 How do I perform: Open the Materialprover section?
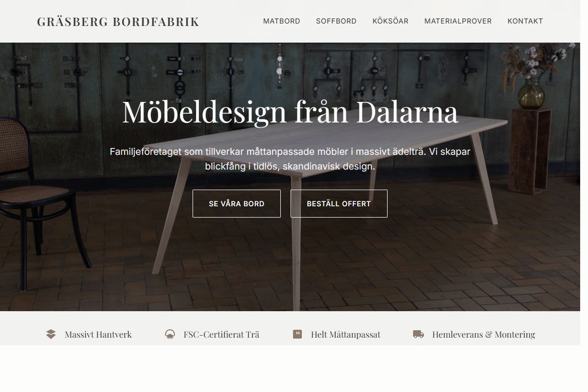pos(458,21)
